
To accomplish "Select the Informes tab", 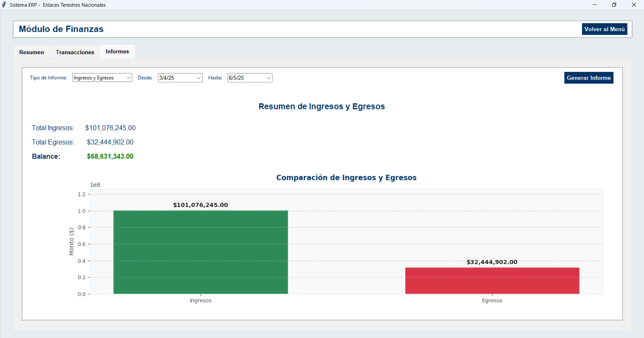I will (x=117, y=51).
